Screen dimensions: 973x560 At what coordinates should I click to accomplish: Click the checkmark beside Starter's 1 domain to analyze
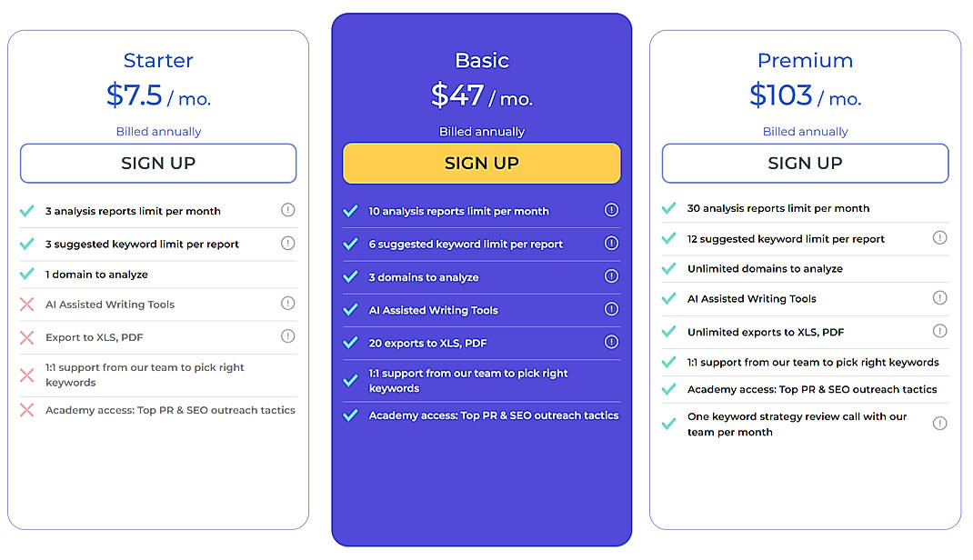26,273
